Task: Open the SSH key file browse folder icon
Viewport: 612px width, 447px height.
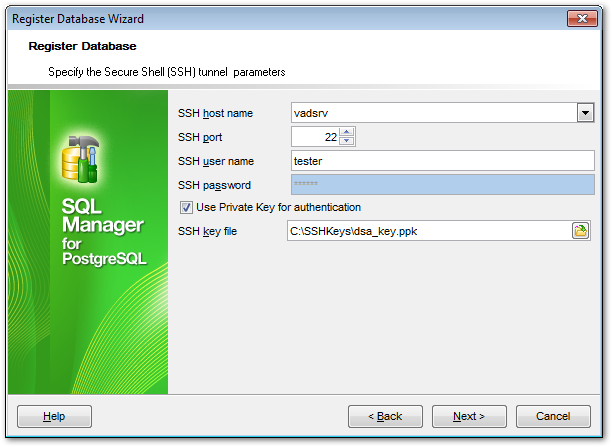Action: (x=580, y=231)
